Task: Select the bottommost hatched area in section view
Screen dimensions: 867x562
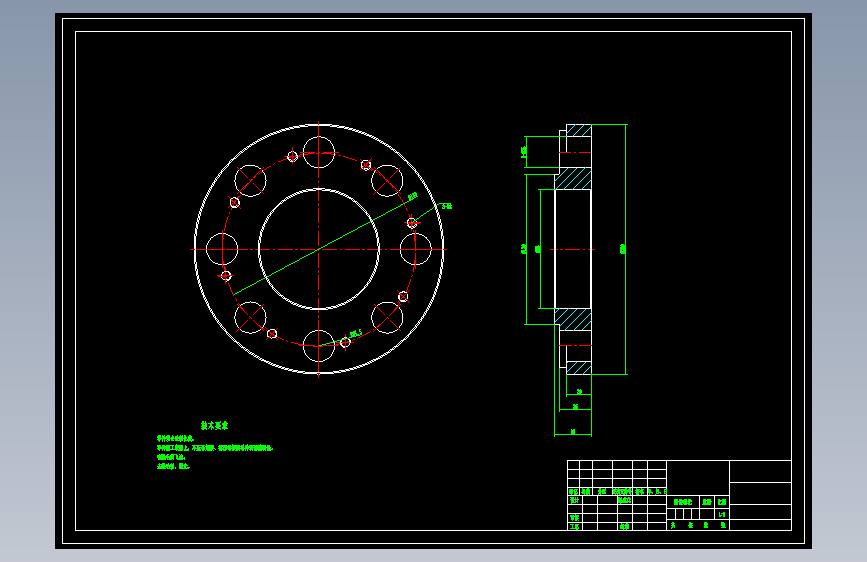Action: pos(579,368)
